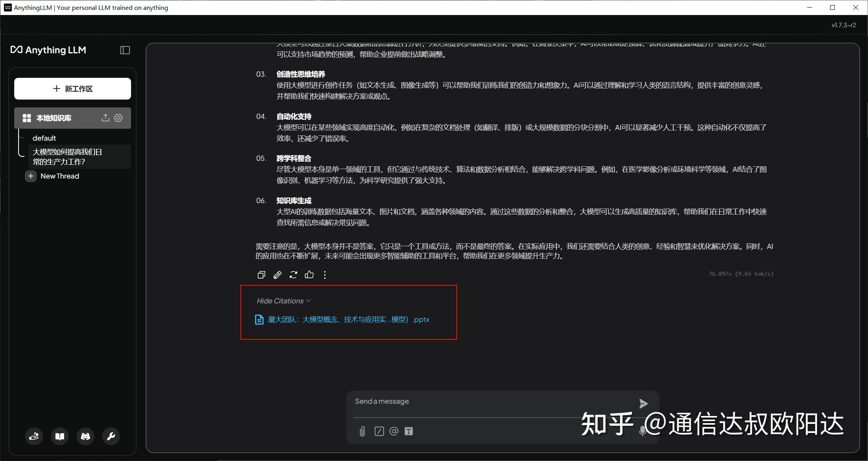
Task: Attach a file using the paperclip icon
Action: (362, 431)
